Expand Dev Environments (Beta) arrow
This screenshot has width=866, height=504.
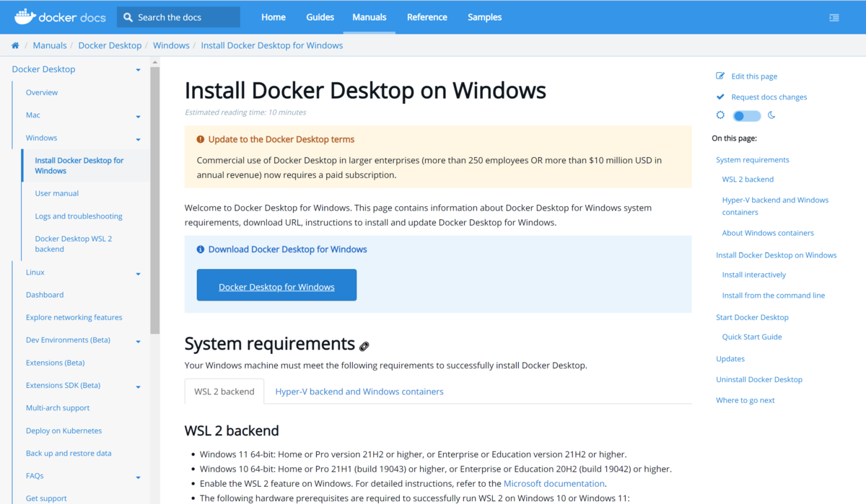(138, 341)
